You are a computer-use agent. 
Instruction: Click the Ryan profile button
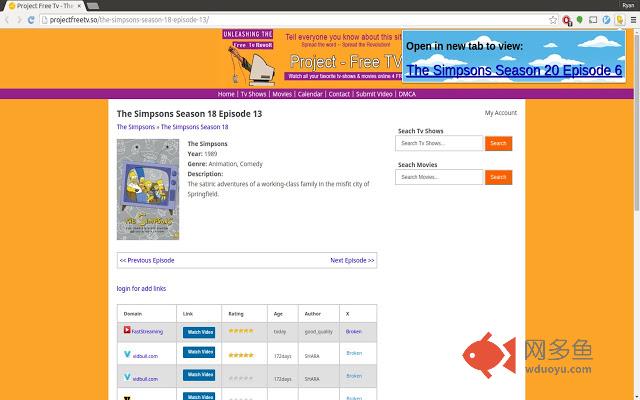point(628,5)
